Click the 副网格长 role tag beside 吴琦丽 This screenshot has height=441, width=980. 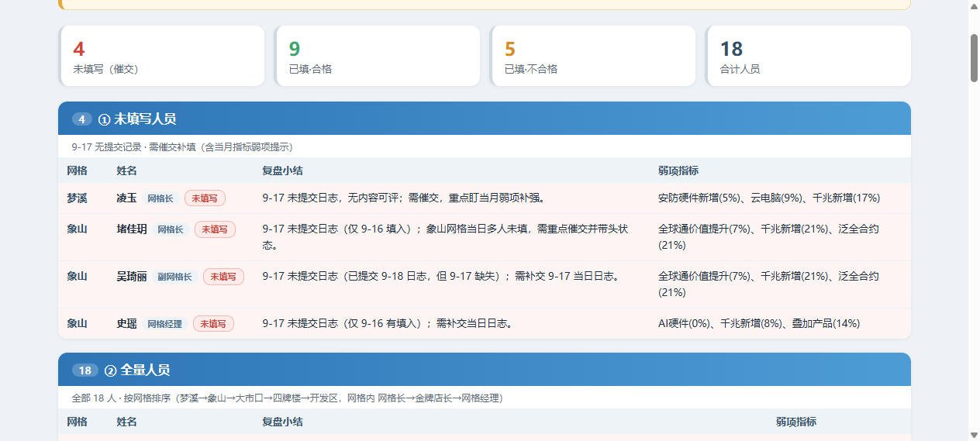[174, 277]
